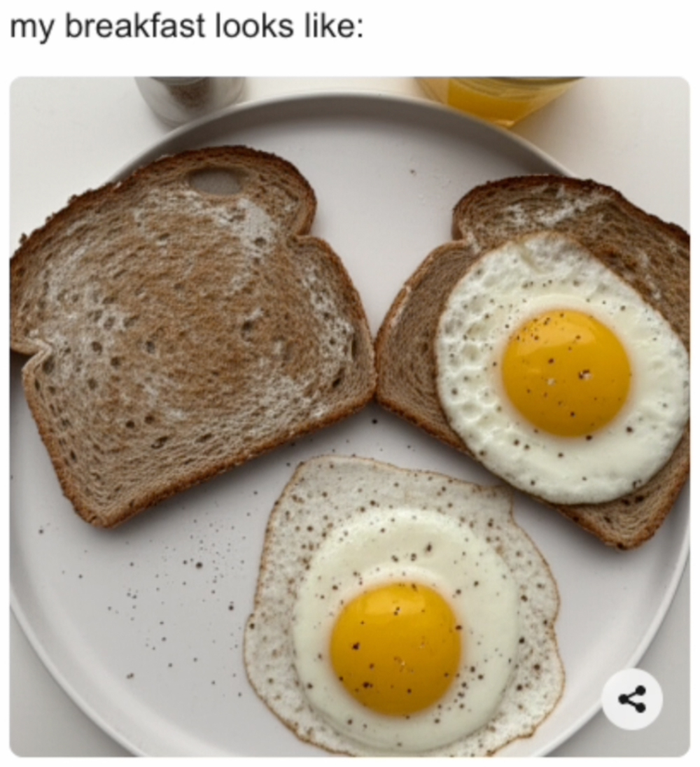Click the word "looks" in the caption

[255, 26]
